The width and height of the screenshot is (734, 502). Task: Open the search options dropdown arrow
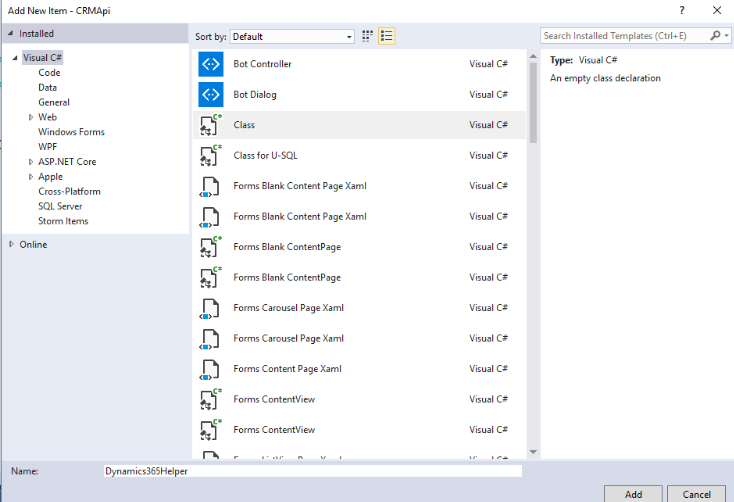pos(726,36)
